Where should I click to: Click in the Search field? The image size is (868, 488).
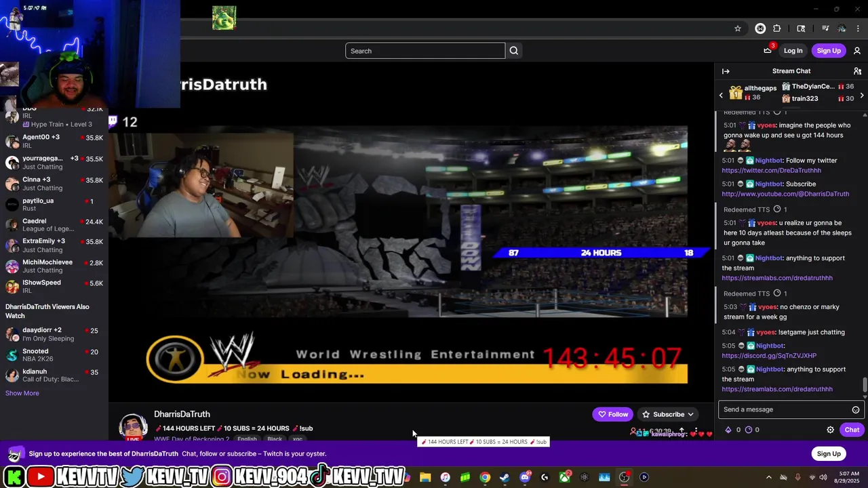point(425,51)
